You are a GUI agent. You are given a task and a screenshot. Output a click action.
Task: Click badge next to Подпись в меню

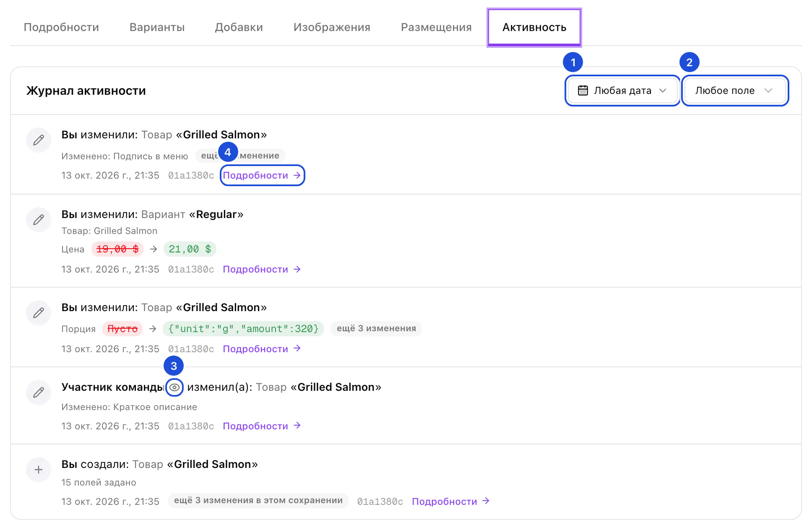(x=240, y=156)
